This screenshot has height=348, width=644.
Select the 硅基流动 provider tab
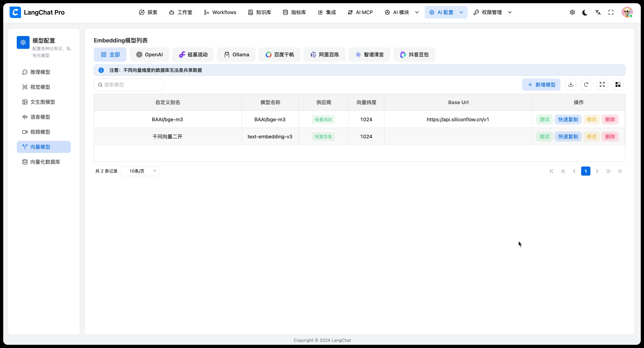point(193,55)
